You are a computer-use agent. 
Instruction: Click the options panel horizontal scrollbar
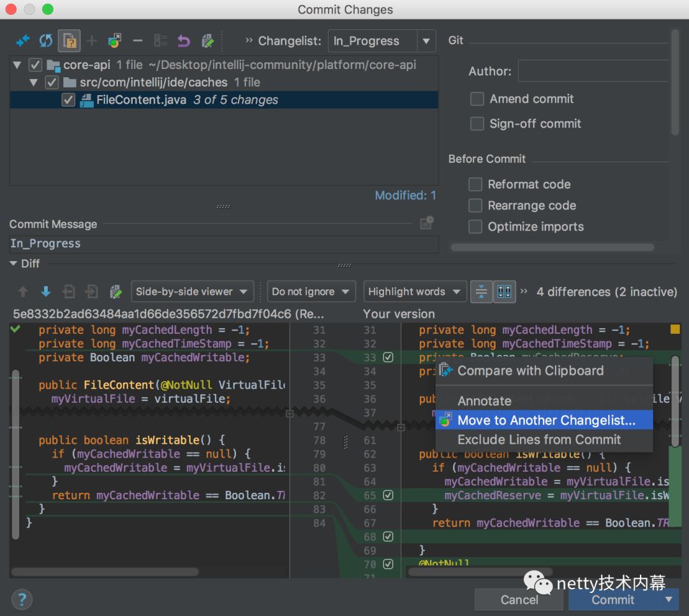click(x=552, y=248)
